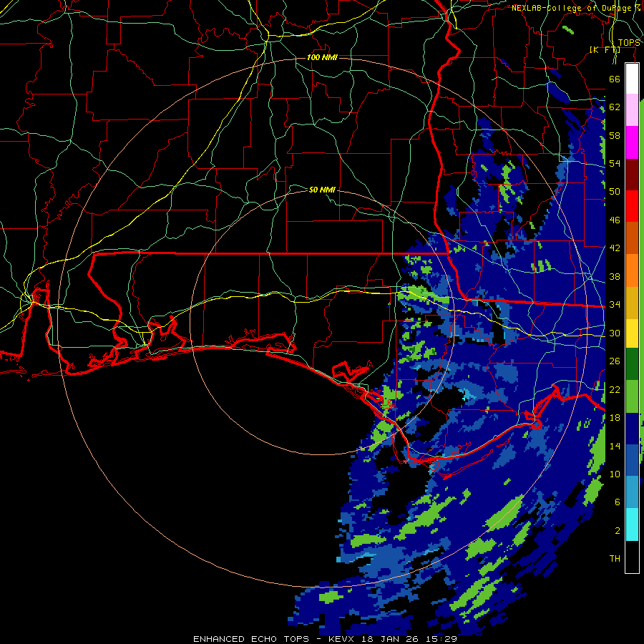Click the "K FT" units label
The image size is (644, 644).
tap(605, 49)
